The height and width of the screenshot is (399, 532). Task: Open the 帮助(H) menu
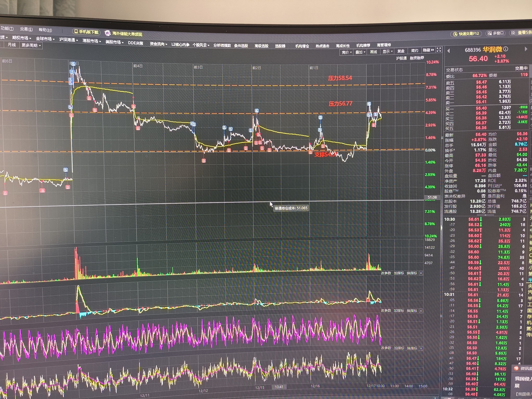coord(45,30)
